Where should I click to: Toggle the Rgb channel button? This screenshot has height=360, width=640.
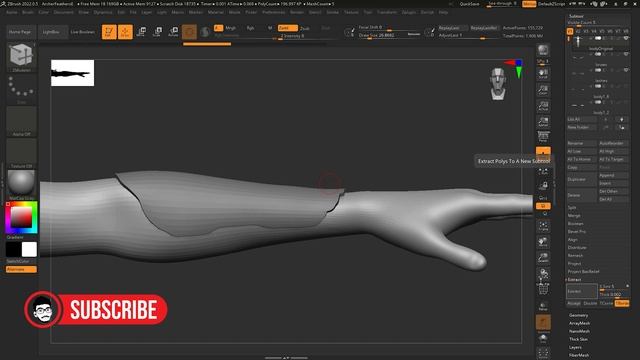(250, 28)
